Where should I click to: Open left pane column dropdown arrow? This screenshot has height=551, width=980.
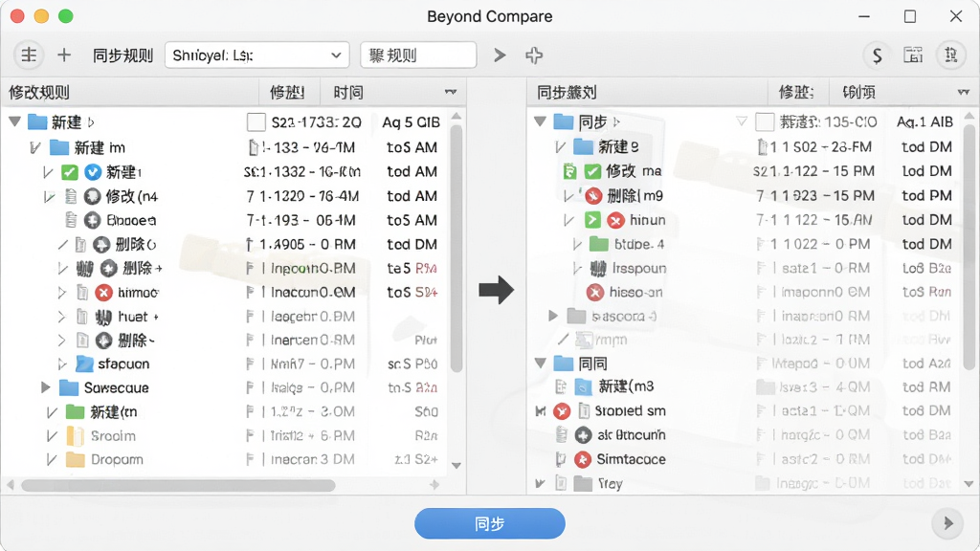[451, 93]
